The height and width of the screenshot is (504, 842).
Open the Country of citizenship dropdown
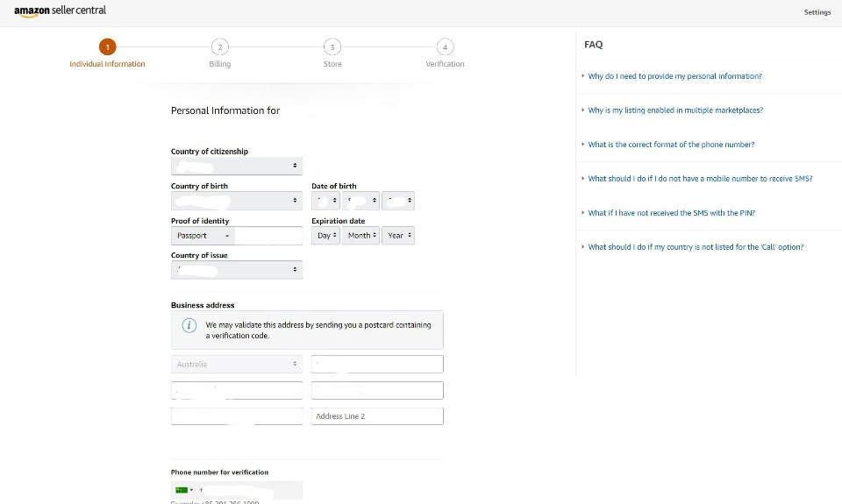point(237,166)
